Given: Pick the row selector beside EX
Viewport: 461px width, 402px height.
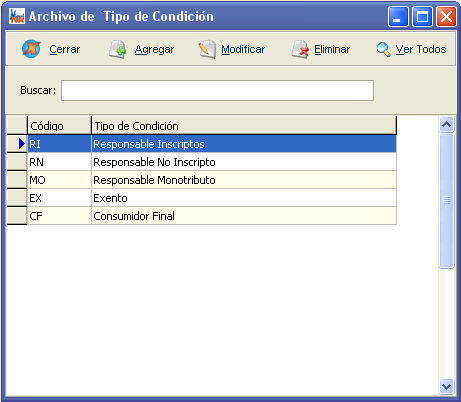Looking at the screenshot, I should [17, 198].
